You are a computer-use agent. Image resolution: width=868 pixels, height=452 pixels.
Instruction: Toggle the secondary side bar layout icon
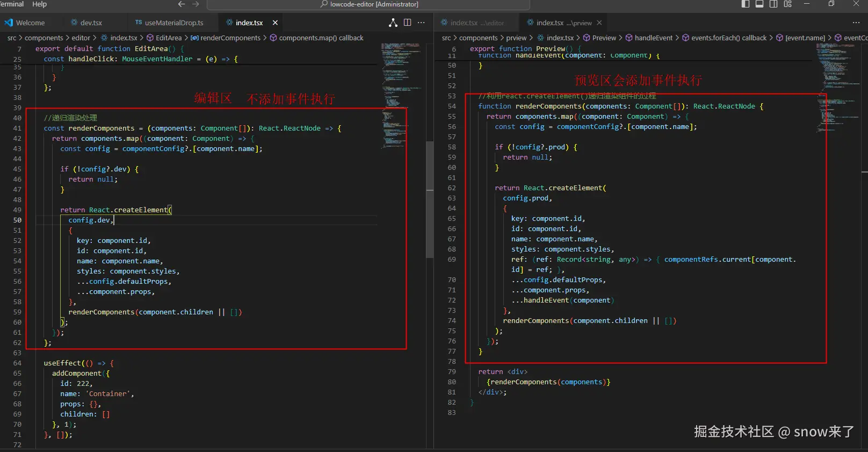773,4
